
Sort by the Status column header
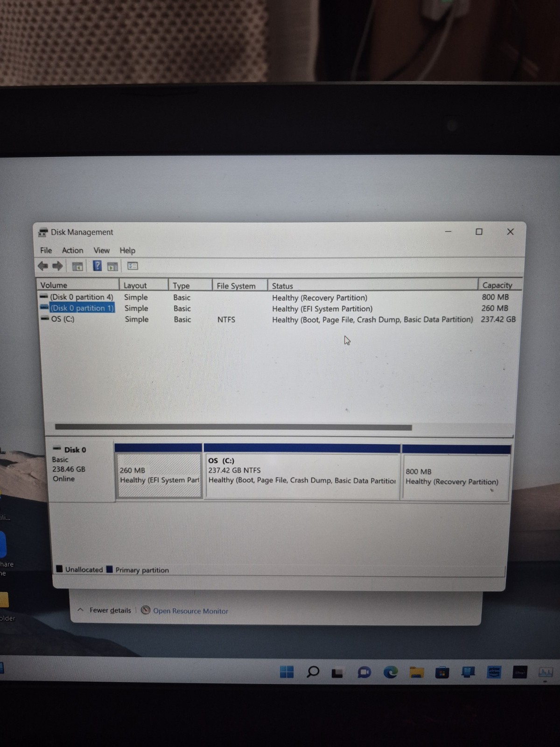tap(372, 286)
